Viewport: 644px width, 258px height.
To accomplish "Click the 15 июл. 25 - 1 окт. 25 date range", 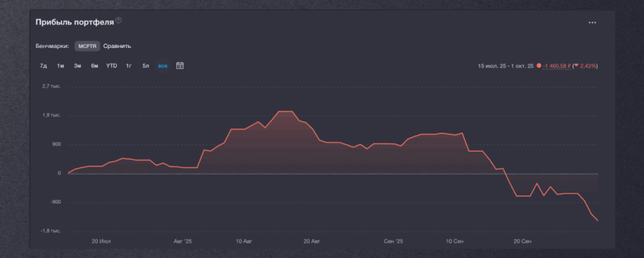I will (506, 65).
